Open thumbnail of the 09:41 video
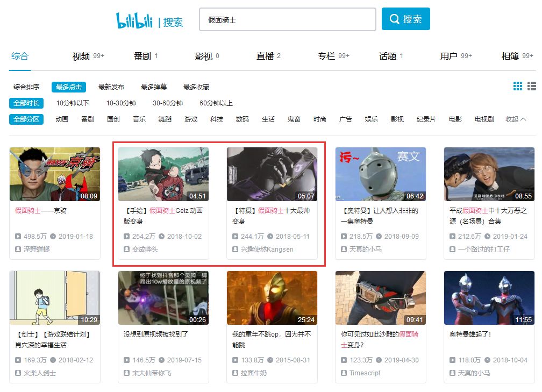The image size is (542, 392). [381, 298]
